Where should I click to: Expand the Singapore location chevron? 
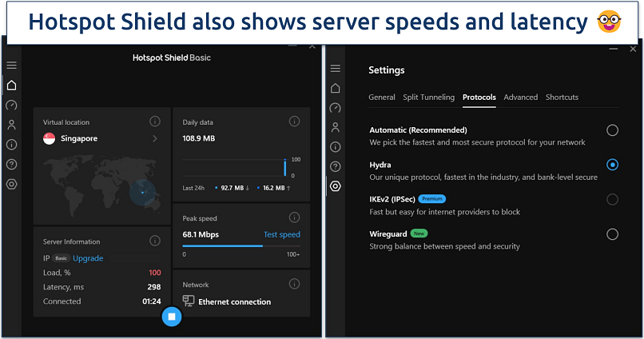click(x=155, y=139)
